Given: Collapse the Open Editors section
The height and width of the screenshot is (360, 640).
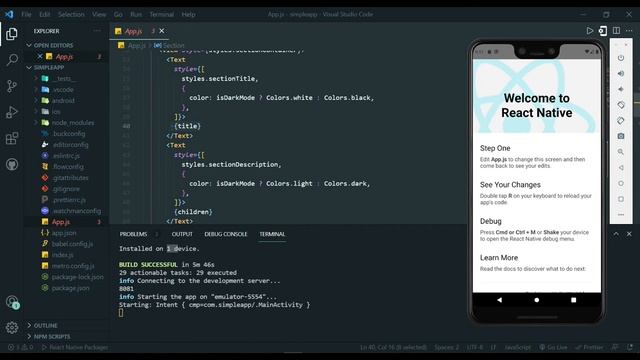Looking at the screenshot, I should pyautogui.click(x=29, y=45).
